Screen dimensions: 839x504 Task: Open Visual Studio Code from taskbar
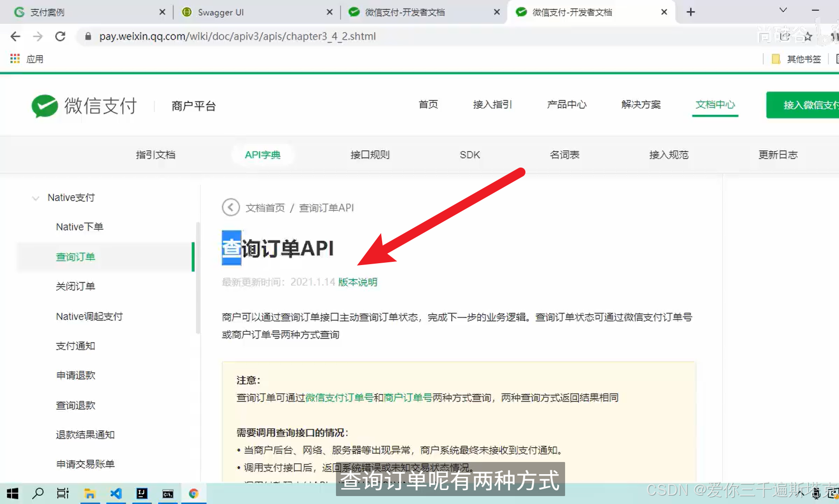tap(116, 493)
